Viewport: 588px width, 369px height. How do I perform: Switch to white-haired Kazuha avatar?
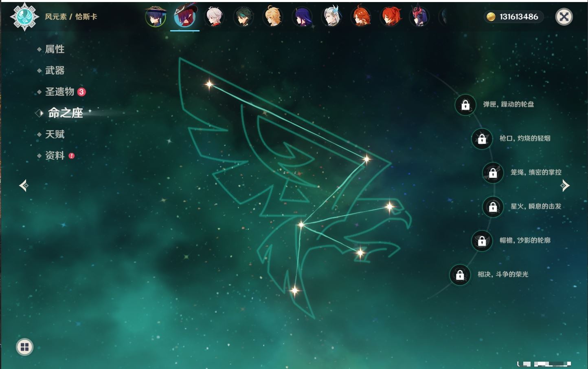click(x=214, y=17)
